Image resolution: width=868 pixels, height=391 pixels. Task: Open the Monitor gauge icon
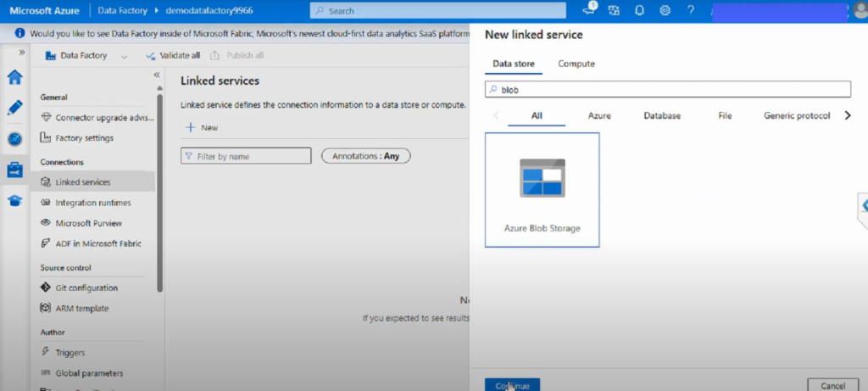pos(15,139)
